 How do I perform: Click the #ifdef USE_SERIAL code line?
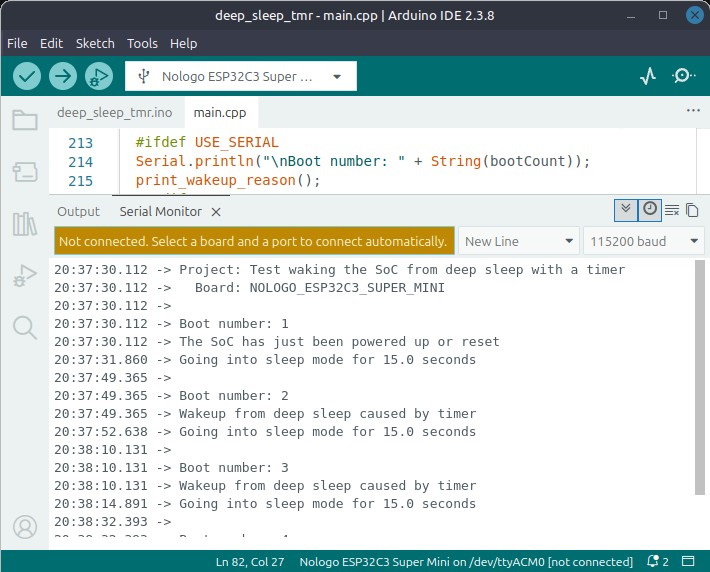(207, 142)
